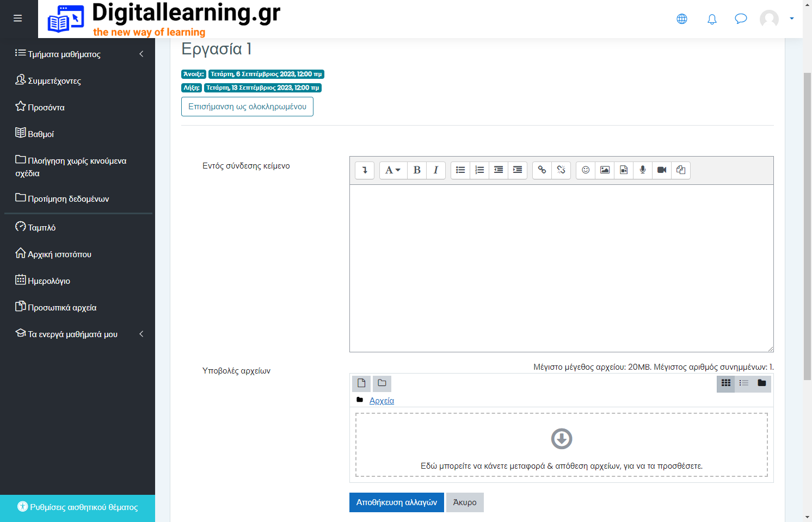Collapse the Τμήματα μαθήματος chevron

pos(142,54)
